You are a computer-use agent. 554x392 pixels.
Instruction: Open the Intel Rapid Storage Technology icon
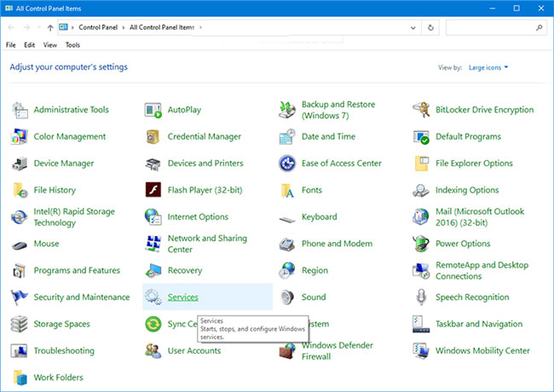click(x=20, y=217)
